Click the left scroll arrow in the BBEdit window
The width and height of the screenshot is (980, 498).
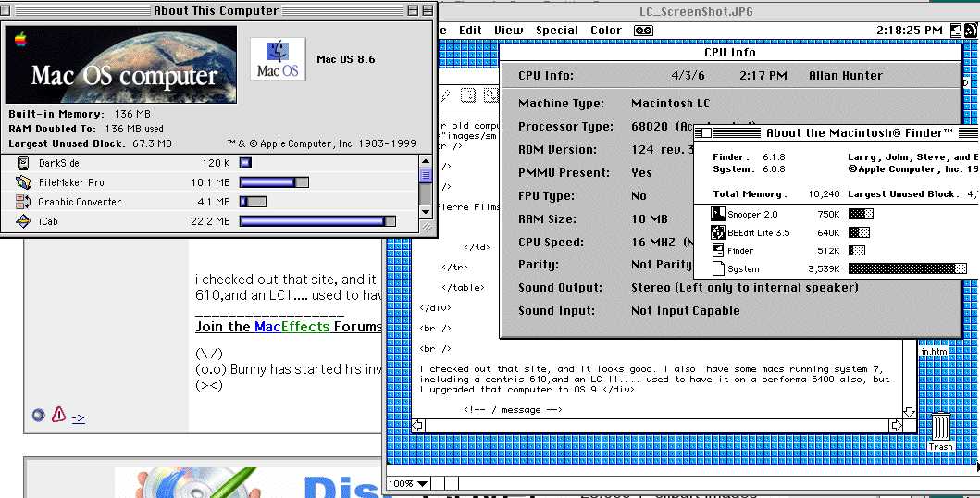(417, 426)
